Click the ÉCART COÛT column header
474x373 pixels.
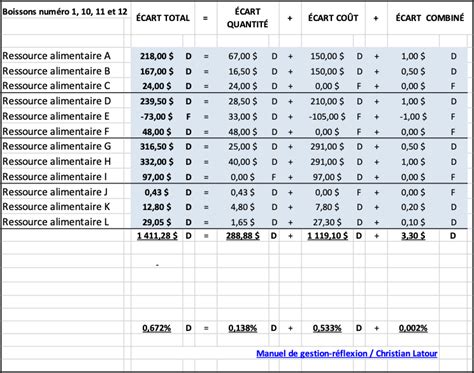(x=333, y=18)
